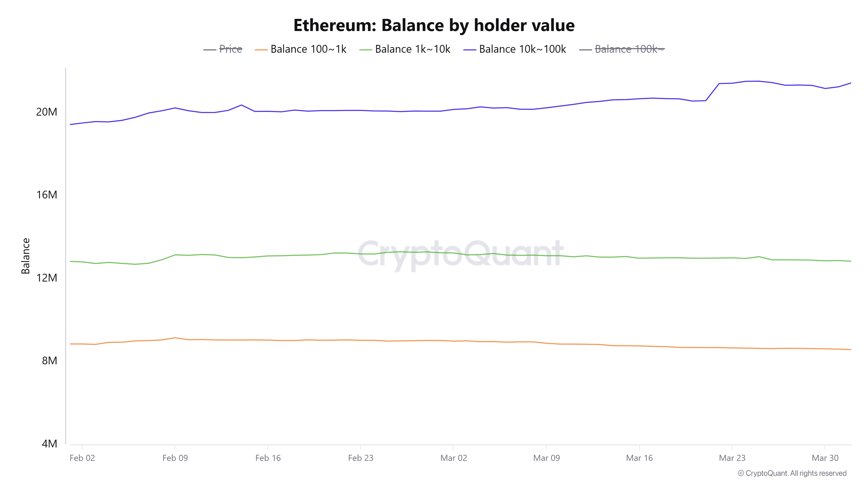Select the Mar 23 date tick label

point(732,458)
